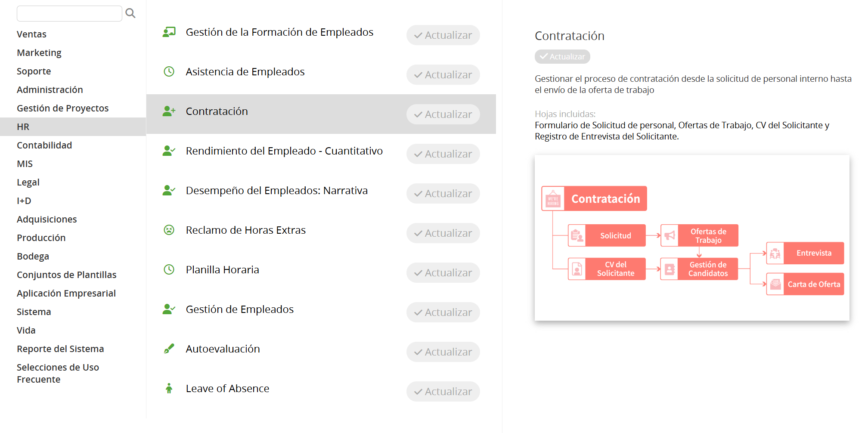The height and width of the screenshot is (433, 868).
Task: Click the Planilla Horaria clock icon
Action: point(169,269)
